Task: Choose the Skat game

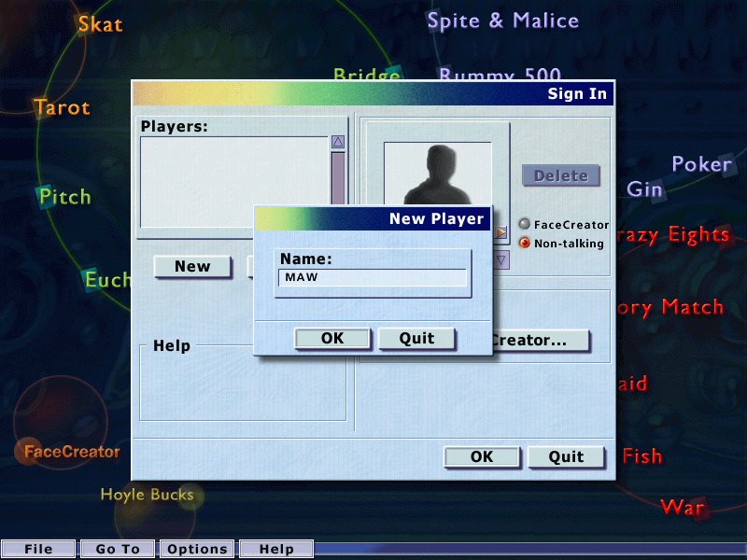Action: (100, 24)
